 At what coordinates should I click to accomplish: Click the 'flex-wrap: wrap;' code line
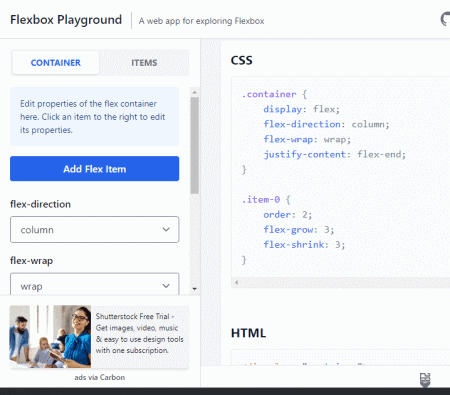(307, 139)
